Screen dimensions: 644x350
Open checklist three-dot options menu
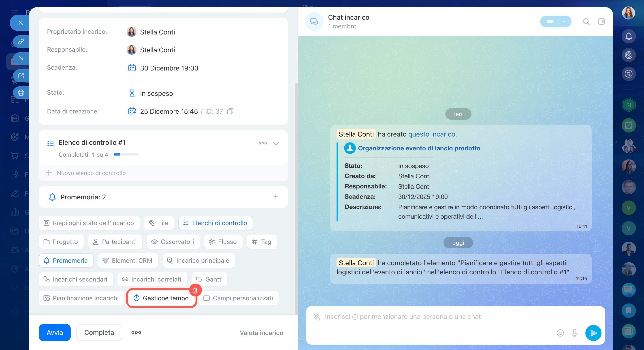pos(262,143)
